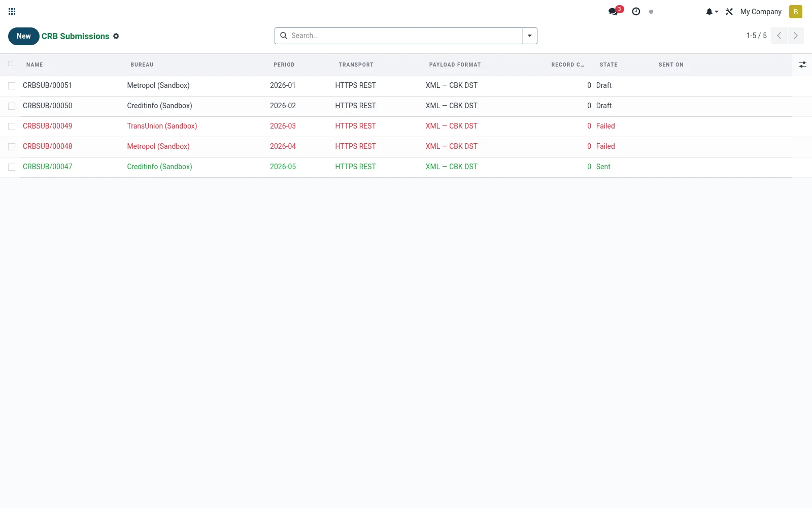Open the activities clock icon

pyautogui.click(x=636, y=11)
